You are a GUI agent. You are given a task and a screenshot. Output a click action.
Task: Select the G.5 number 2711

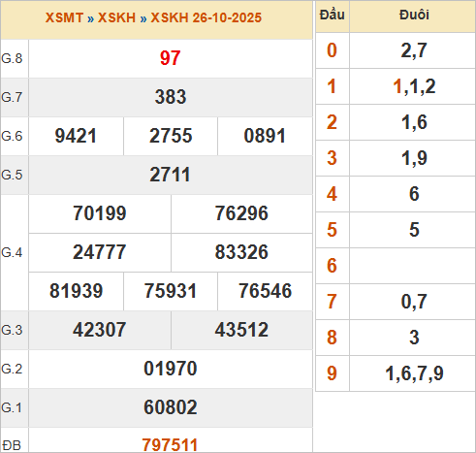point(170,175)
